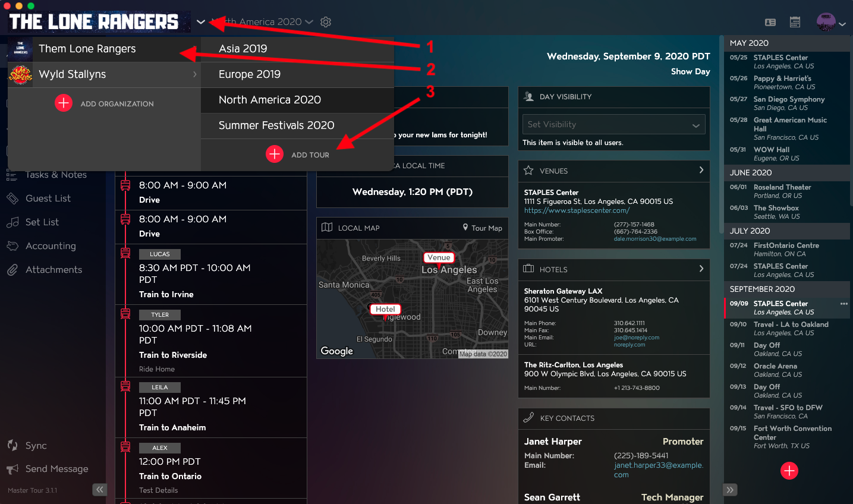This screenshot has height=504, width=853.
Task: Open joe@noreply.com hotel email link
Action: pyautogui.click(x=637, y=338)
